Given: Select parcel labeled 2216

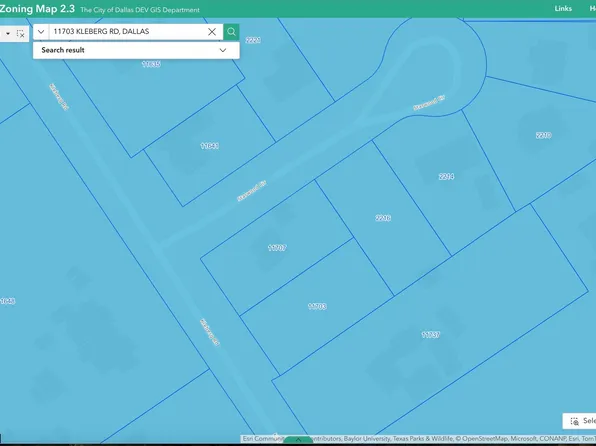Looking at the screenshot, I should click(x=383, y=218).
